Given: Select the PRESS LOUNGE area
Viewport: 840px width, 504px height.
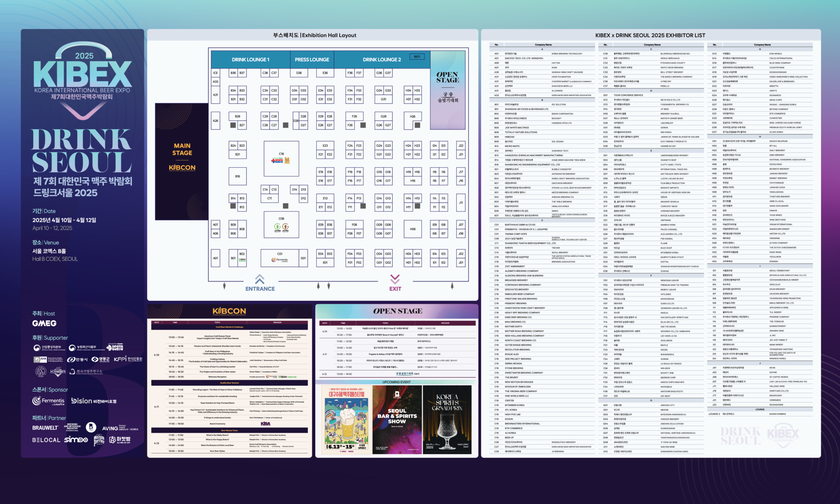Looking at the screenshot, I should click(312, 59).
